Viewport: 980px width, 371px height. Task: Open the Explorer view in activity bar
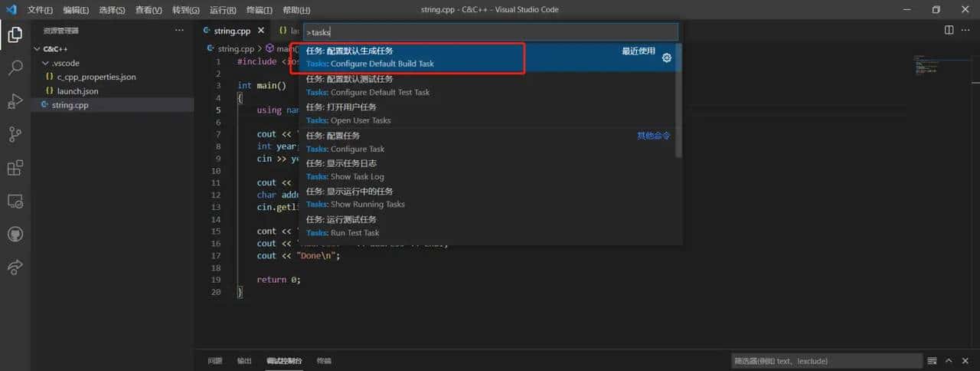(15, 34)
